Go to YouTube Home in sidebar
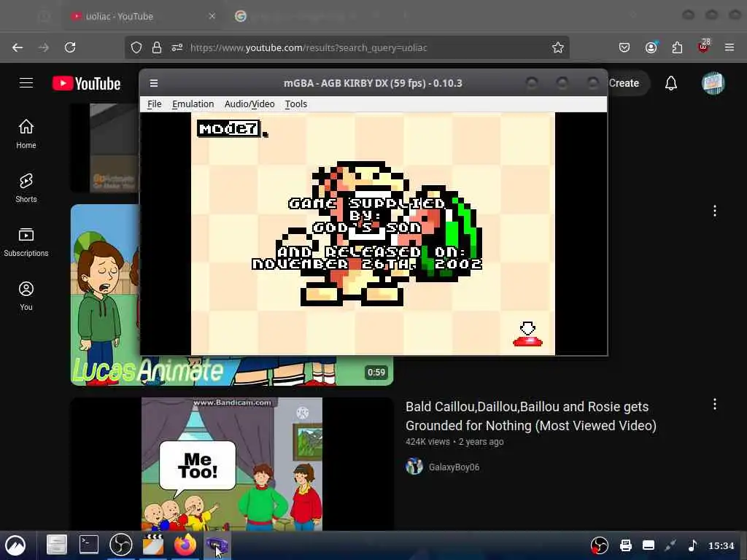This screenshot has width=747, height=560. 26,134
